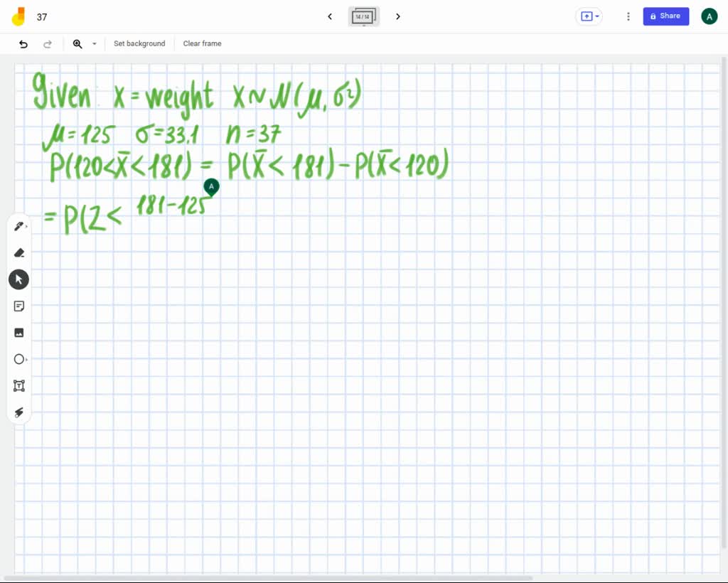
Task: Open the frame 14/14 overview panel
Action: (x=363, y=16)
